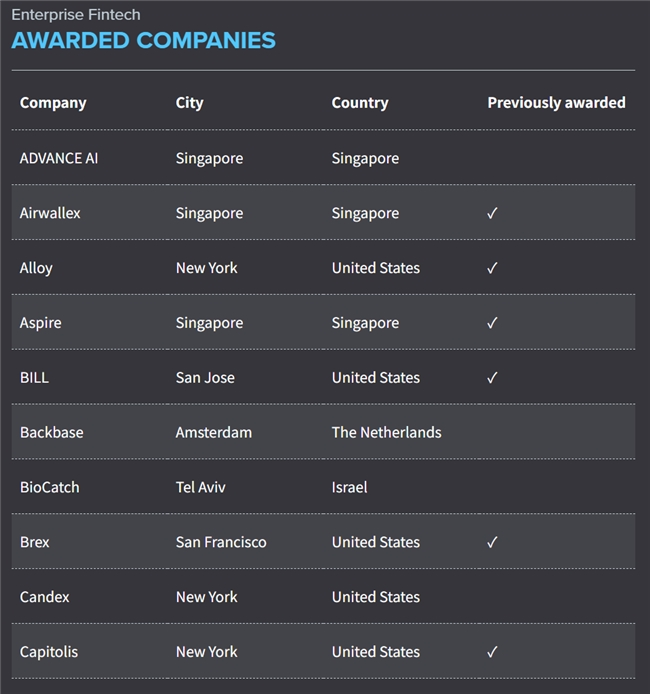Click the Enterprise Fintech category label
This screenshot has width=650, height=694.
76,15
